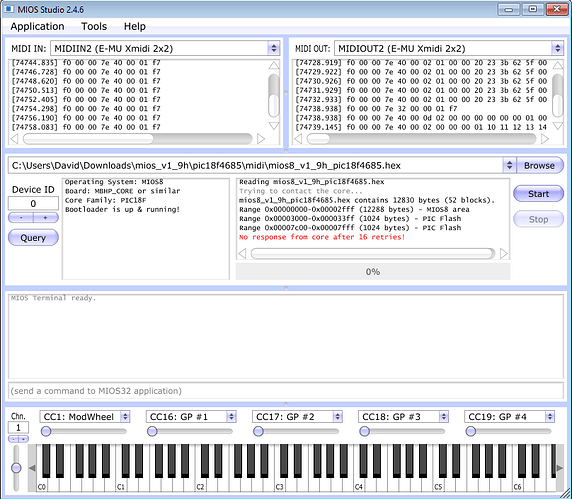Click MIDI OUT log scroll-down arrow
The height and width of the screenshot is (499, 572).
(557, 126)
